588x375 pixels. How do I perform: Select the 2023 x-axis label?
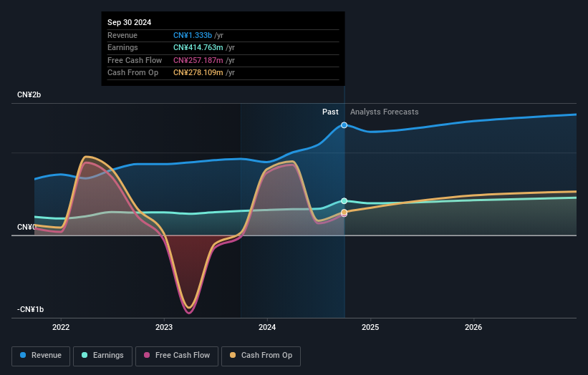pyautogui.click(x=164, y=327)
